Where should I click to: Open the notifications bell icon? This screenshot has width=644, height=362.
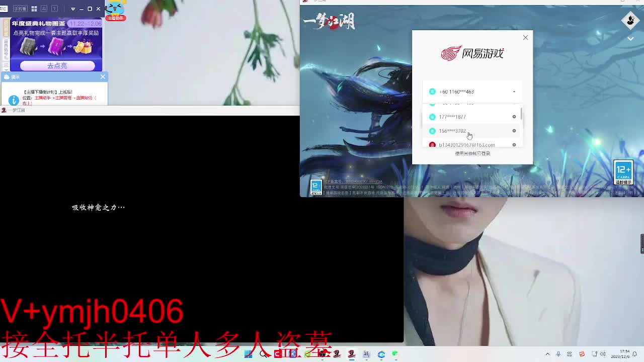click(635, 354)
